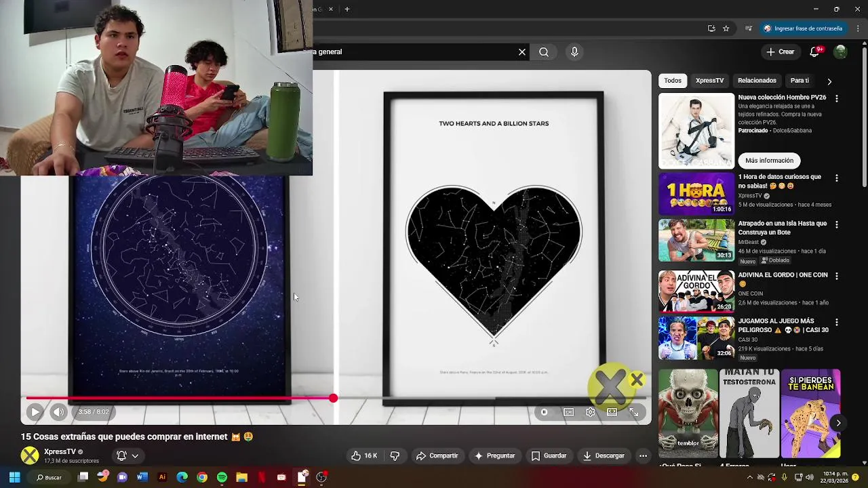This screenshot has height=488, width=868.
Task: Expand notification bell dropdown for XpressTV
Action: tap(127, 456)
